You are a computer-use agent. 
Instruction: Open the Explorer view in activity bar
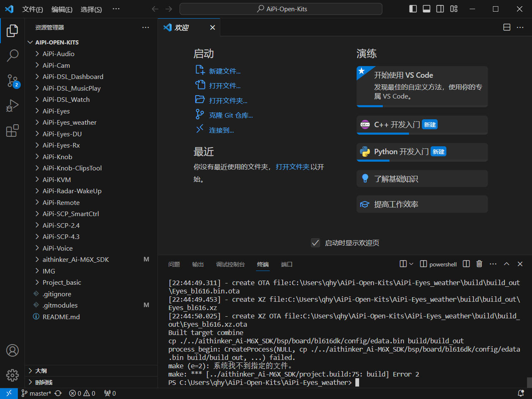pos(12,31)
